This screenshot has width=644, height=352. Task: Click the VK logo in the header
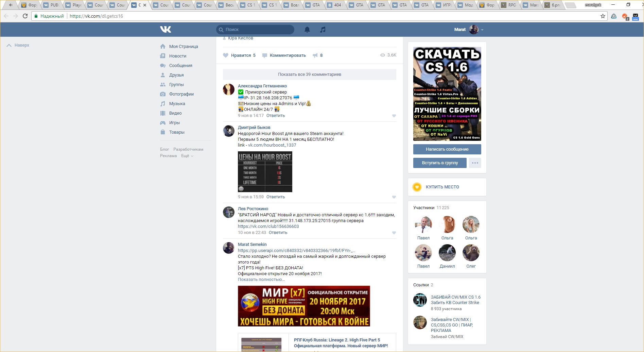[166, 30]
